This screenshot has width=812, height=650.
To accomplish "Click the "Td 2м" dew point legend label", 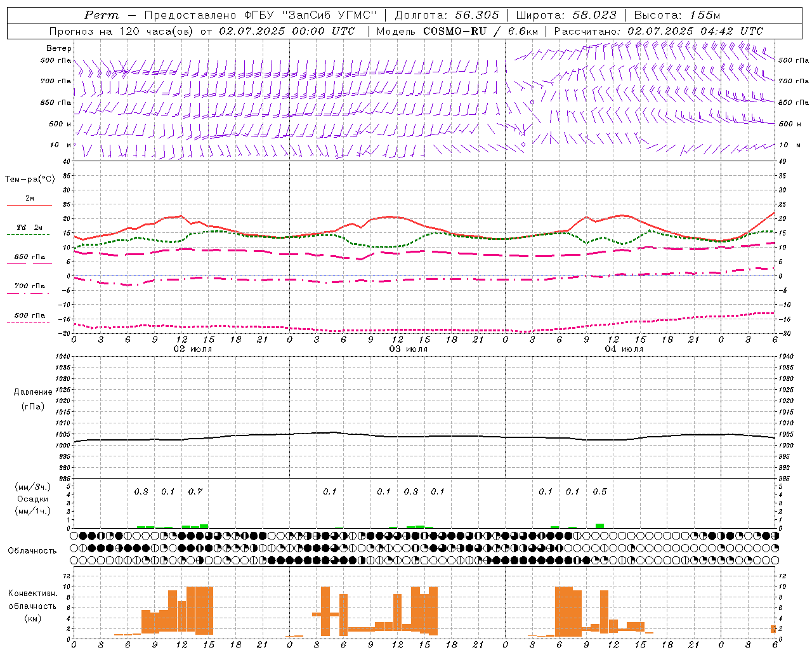I will pos(29,227).
